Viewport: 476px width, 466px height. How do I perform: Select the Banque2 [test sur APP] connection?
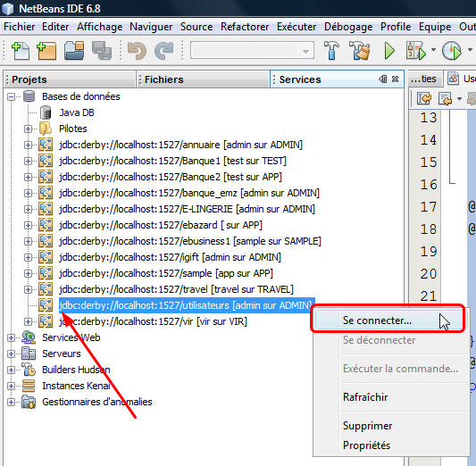pos(171,177)
